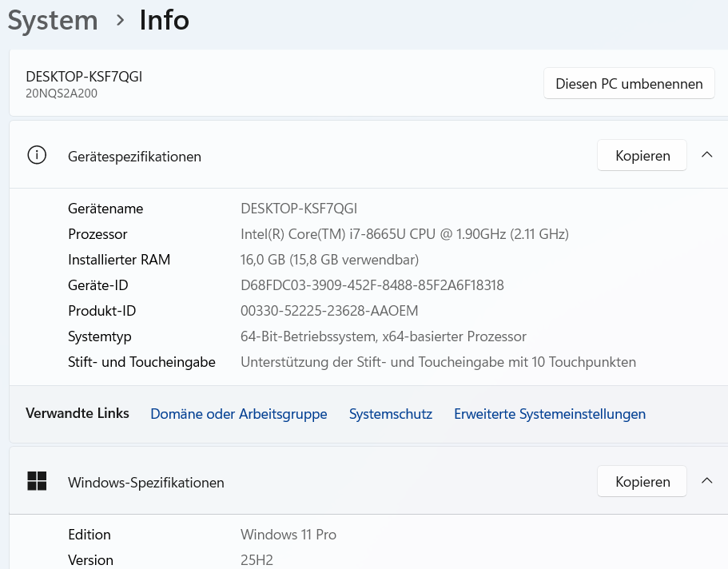728x569 pixels.
Task: Click the Produkt-ID label
Action: click(101, 311)
